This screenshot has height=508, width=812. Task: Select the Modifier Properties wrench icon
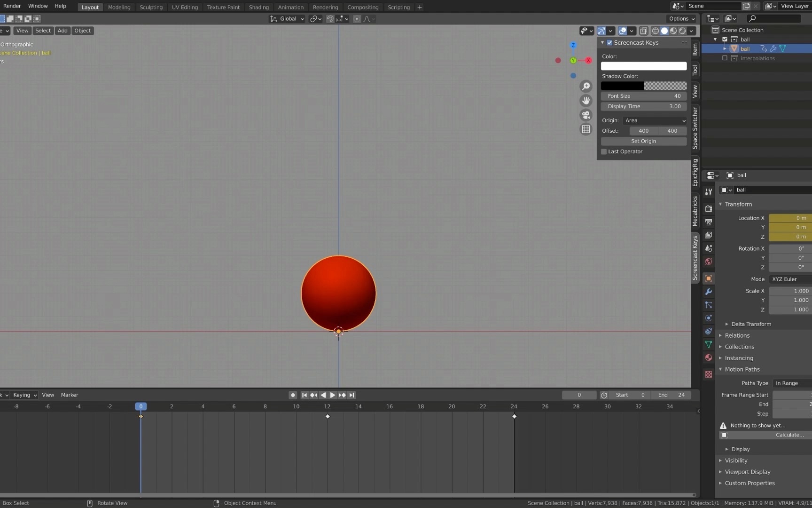coord(708,291)
